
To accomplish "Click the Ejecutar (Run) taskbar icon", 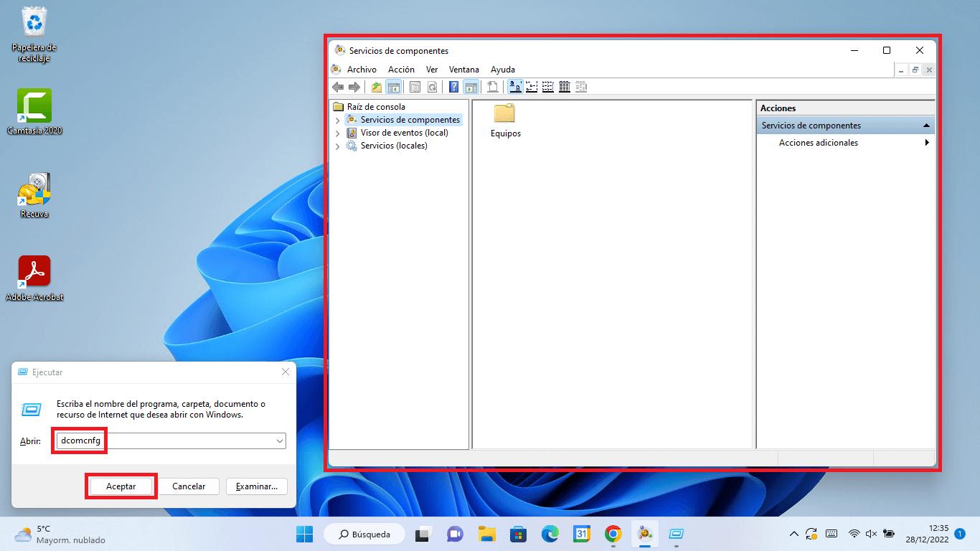I will [676, 534].
